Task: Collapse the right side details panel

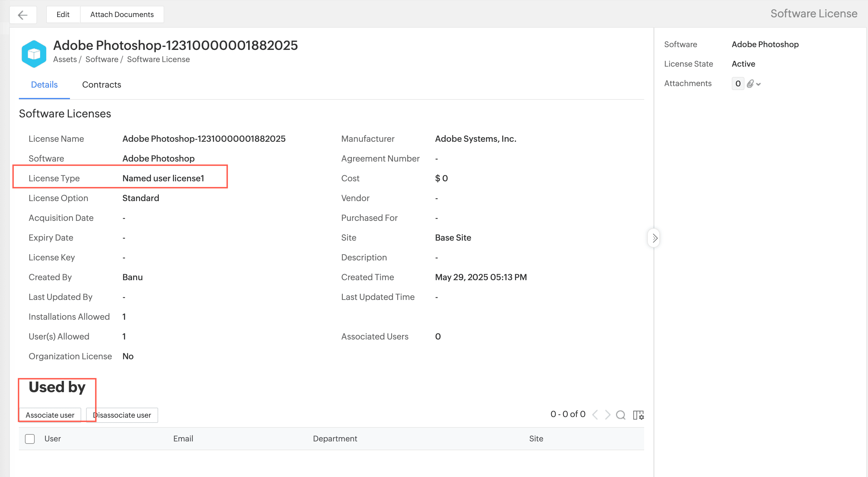Action: pyautogui.click(x=654, y=238)
